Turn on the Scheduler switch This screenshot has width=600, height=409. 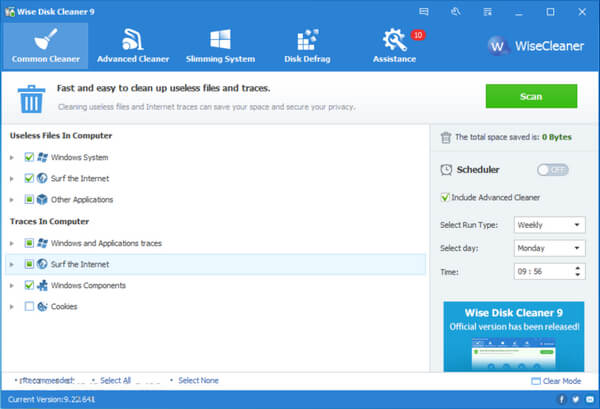(x=553, y=170)
